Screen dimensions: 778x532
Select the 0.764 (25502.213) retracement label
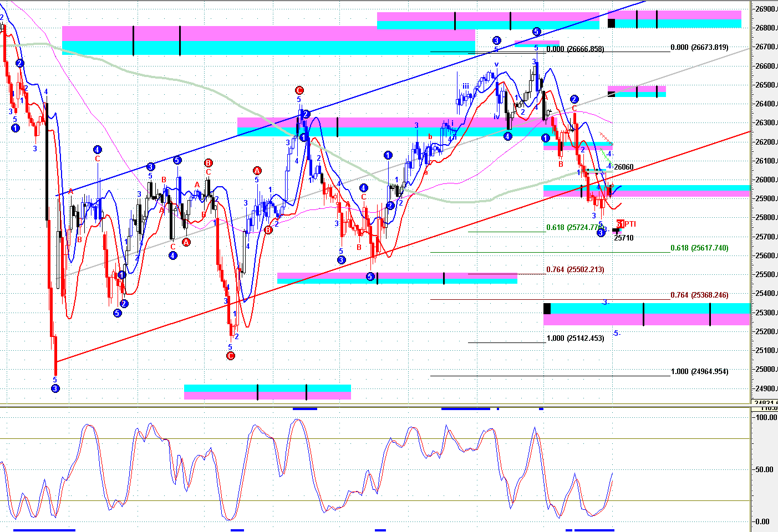coord(575,269)
